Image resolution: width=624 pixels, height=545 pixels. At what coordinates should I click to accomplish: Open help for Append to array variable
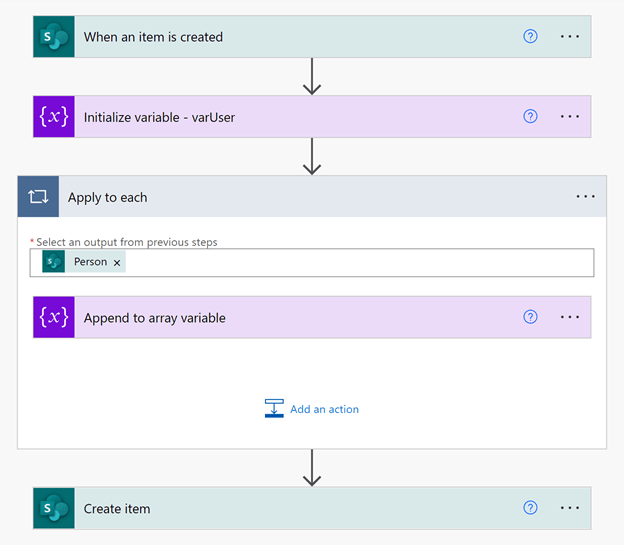[530, 318]
